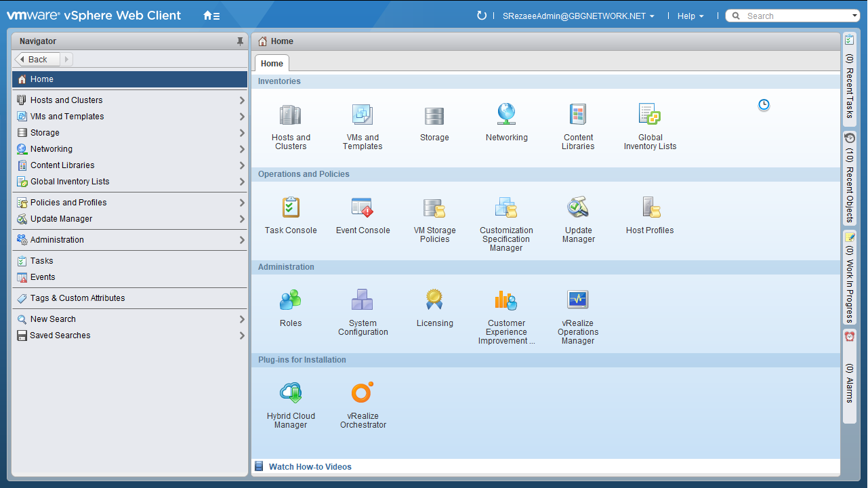
Task: Click the Roles administration icon
Action: click(291, 300)
